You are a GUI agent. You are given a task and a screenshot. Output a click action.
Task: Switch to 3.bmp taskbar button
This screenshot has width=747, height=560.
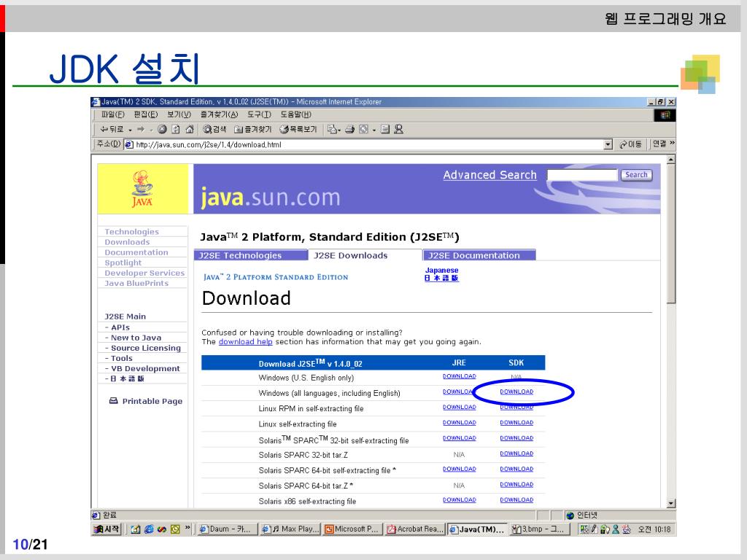(x=540, y=529)
